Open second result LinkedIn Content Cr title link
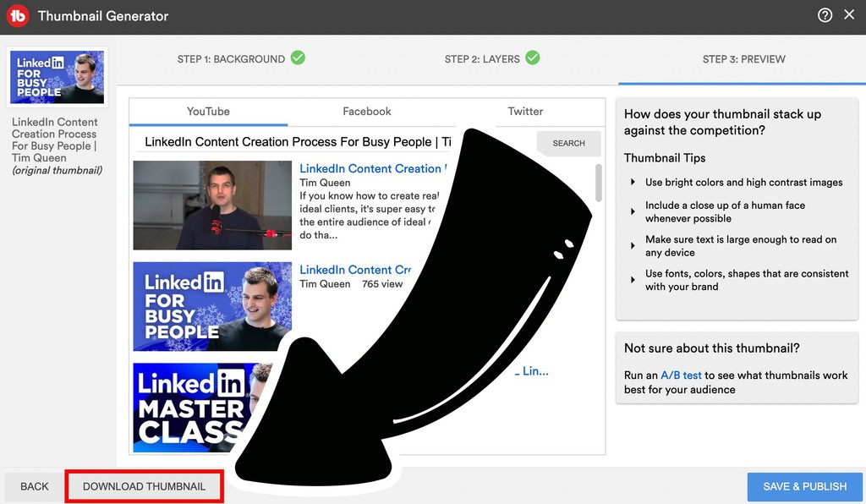 pyautogui.click(x=355, y=270)
